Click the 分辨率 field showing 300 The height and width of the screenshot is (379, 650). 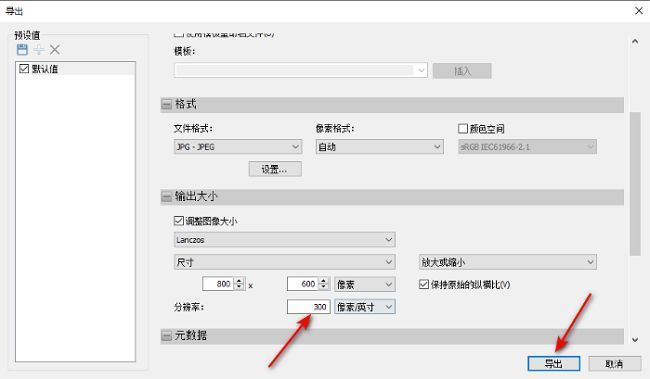[x=308, y=307]
